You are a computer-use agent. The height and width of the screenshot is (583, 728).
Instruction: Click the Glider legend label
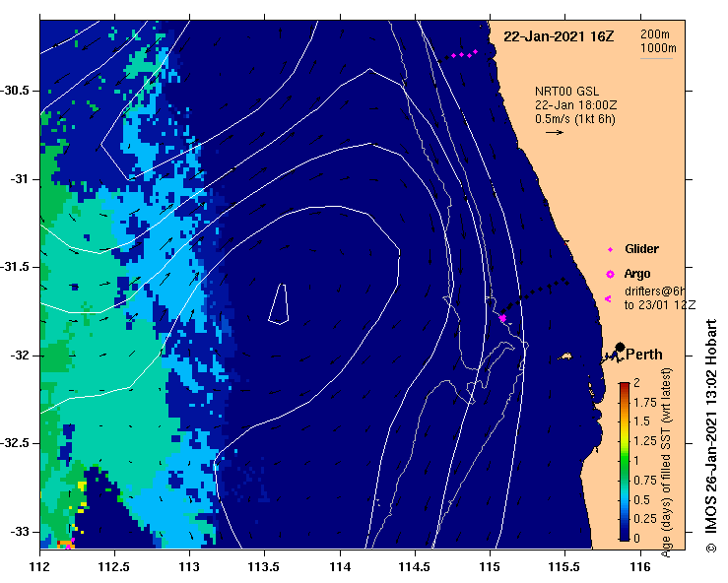(641, 249)
